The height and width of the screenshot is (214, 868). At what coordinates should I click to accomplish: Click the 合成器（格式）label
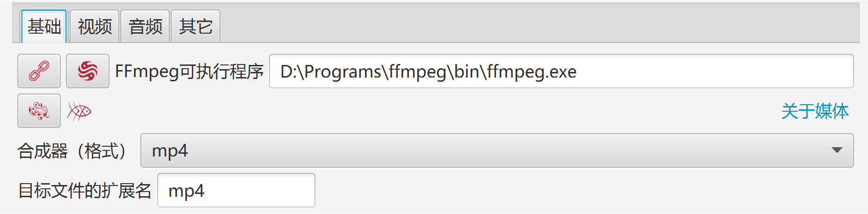(73, 151)
